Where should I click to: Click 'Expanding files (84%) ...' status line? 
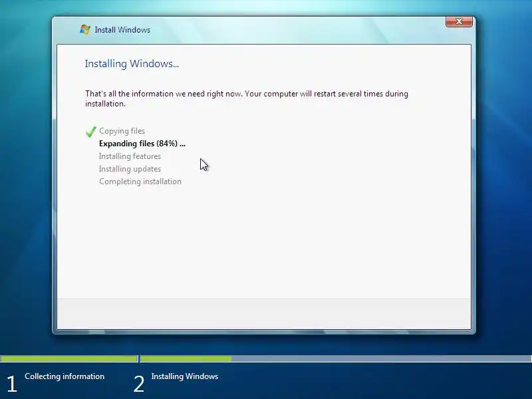[x=142, y=144]
